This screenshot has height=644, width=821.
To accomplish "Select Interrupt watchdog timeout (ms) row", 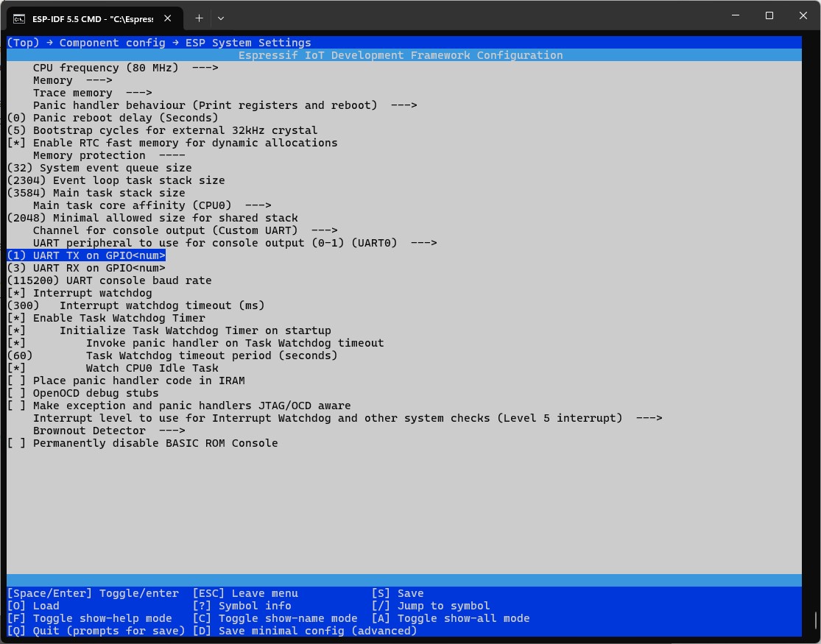I will (x=135, y=305).
